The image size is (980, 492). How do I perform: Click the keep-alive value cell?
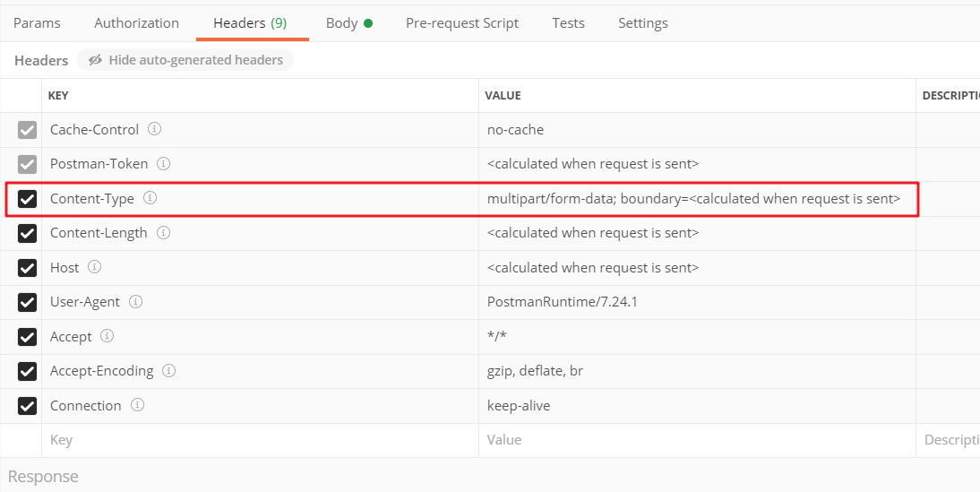698,406
